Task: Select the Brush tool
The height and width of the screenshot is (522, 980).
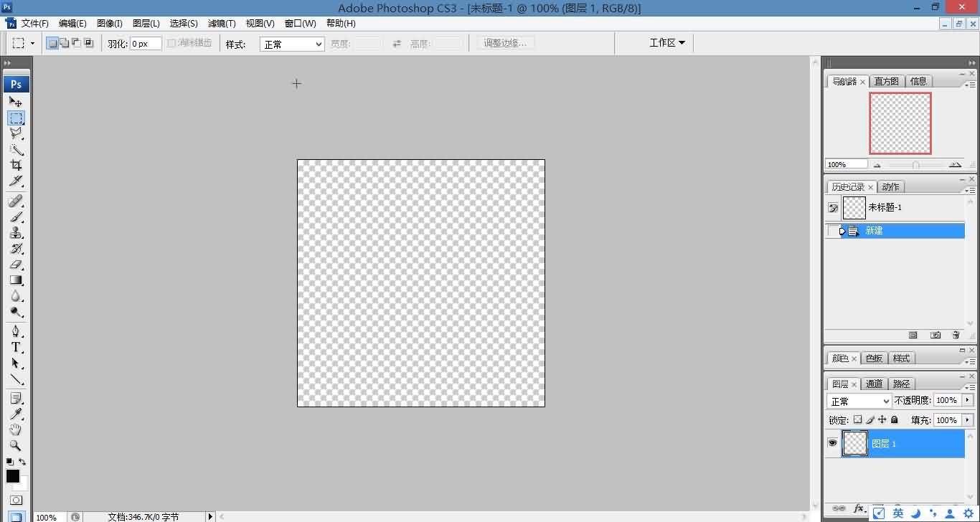Action: click(16, 217)
